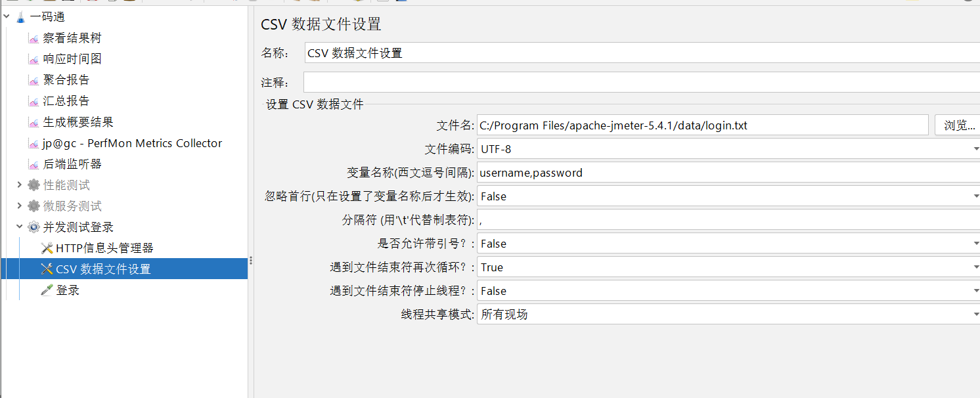This screenshot has width=980, height=398.
Task: Click the 登录 sampler pipette icon
Action: click(x=47, y=290)
